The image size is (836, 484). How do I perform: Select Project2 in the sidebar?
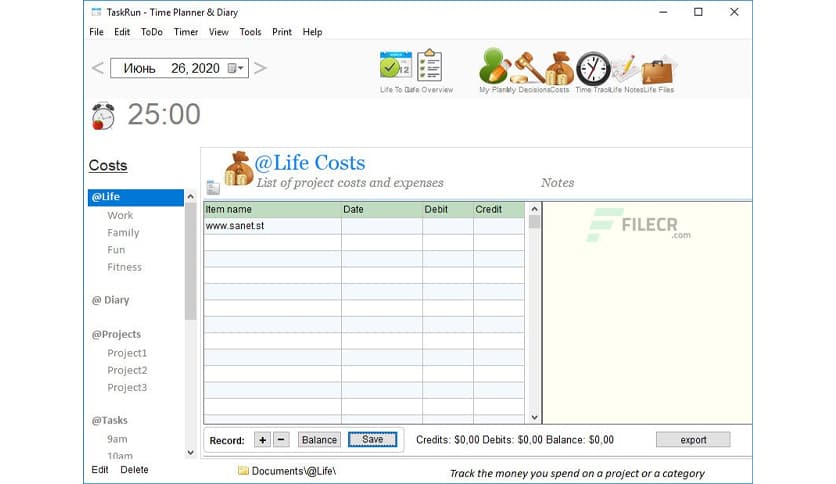click(x=127, y=370)
